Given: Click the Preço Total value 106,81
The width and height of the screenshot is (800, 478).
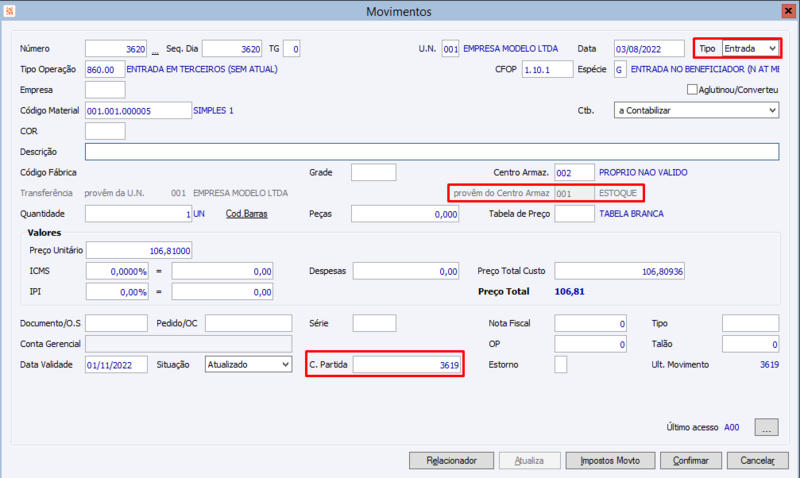Looking at the screenshot, I should (x=569, y=292).
